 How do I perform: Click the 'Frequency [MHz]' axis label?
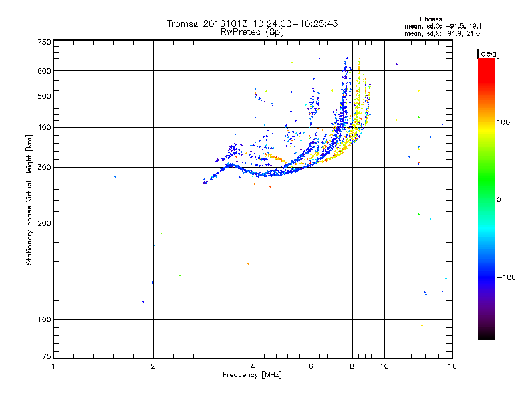[x=252, y=375]
